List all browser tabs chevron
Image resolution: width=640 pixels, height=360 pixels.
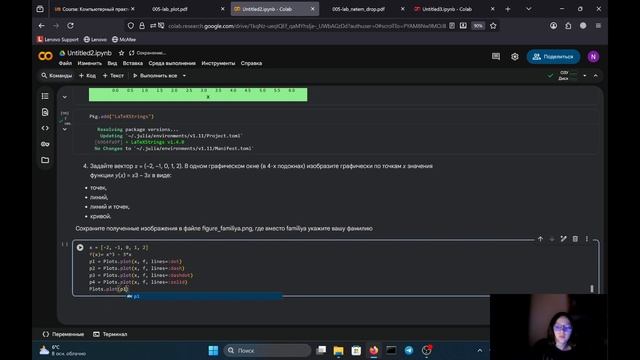click(x=529, y=9)
